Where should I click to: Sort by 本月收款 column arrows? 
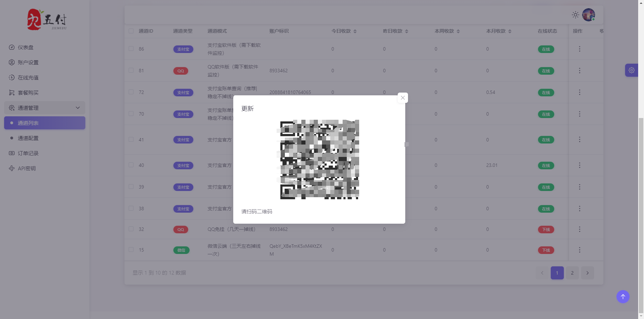coord(510,31)
